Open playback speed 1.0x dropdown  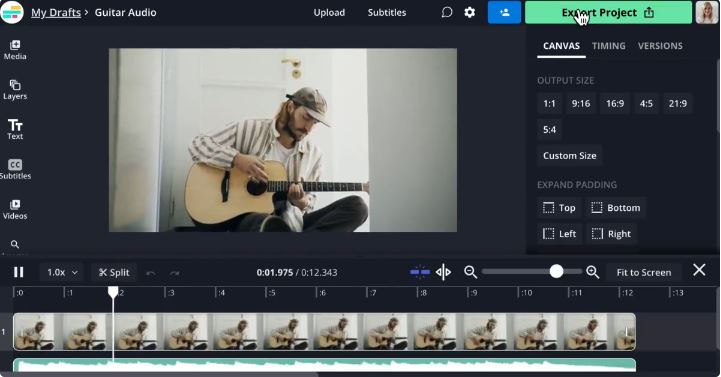62,272
